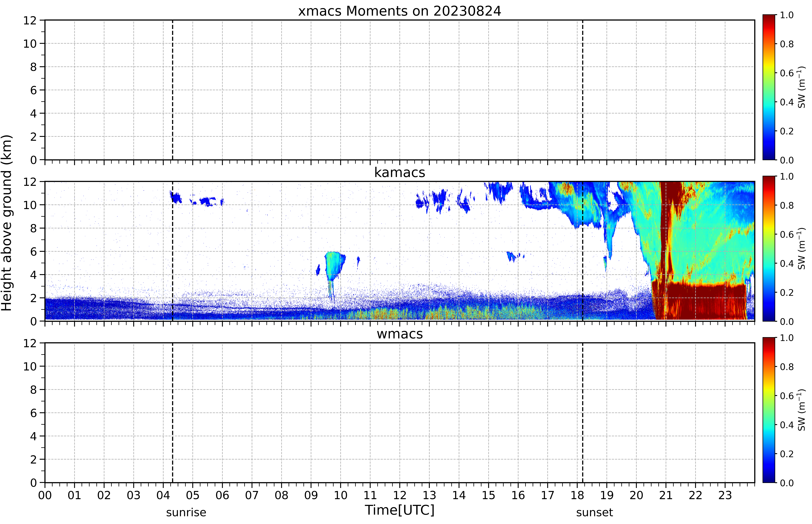Click the wmacs panel SW colorbar
812x524 pixels.
tap(769, 410)
